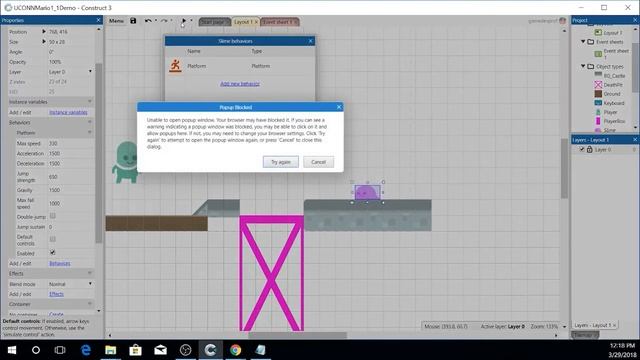
Task: Click the Acceleration value field
Action: click(70, 153)
